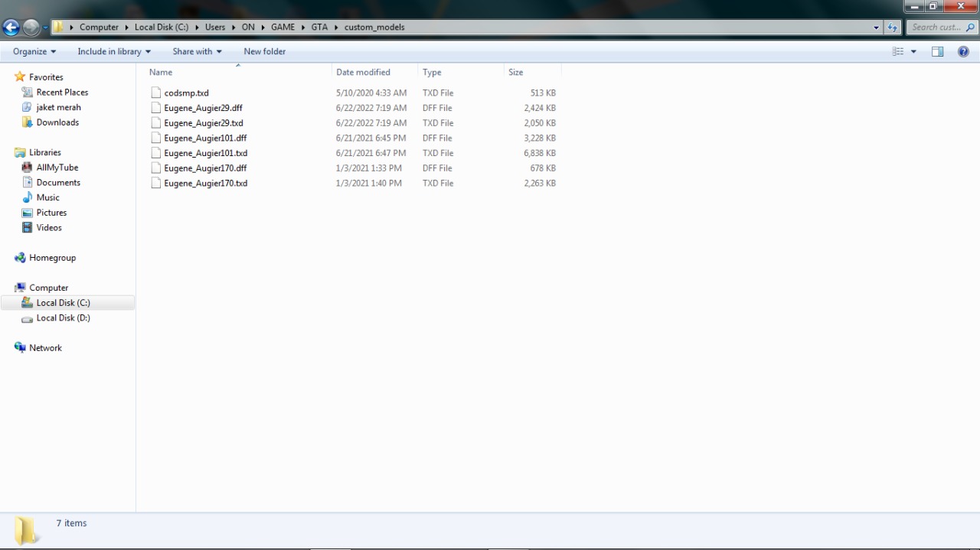
Task: Click the 6,838 KB size value
Action: [540, 153]
